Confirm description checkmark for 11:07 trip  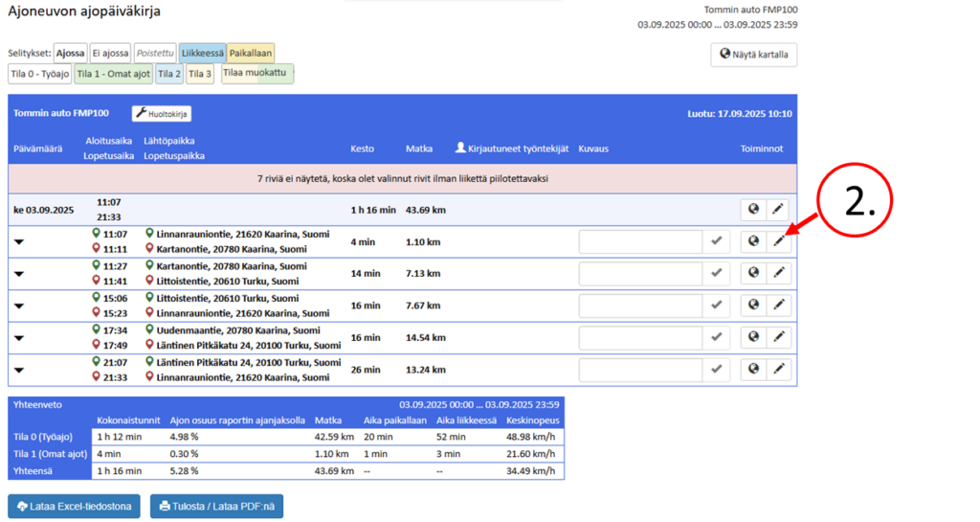716,242
